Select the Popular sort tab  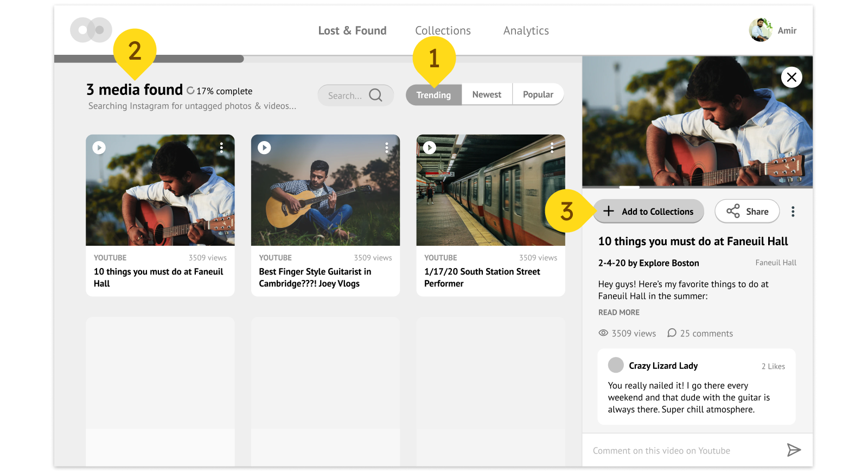click(538, 95)
